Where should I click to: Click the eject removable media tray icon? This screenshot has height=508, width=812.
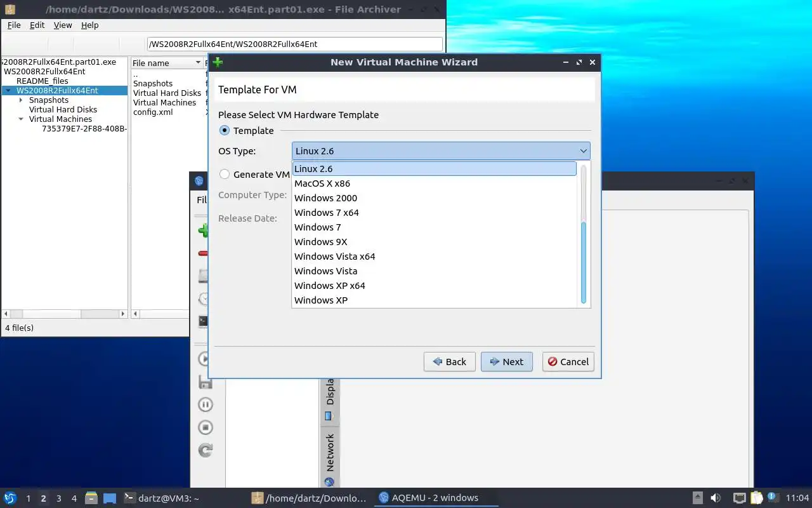tap(697, 498)
